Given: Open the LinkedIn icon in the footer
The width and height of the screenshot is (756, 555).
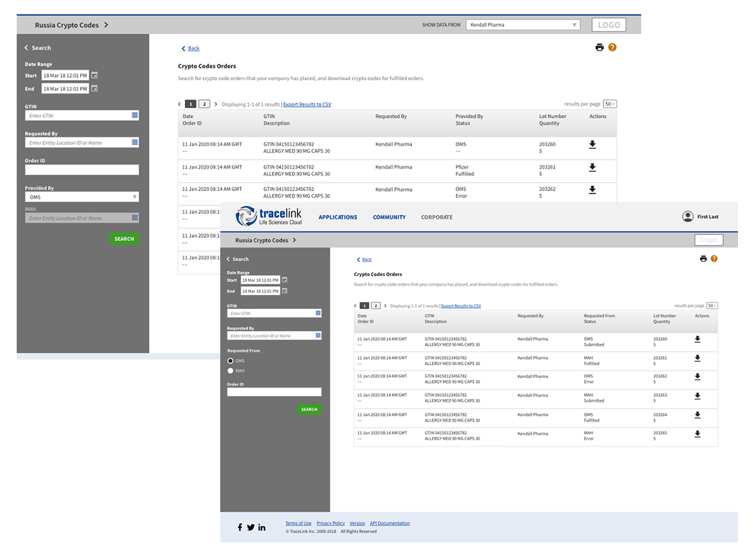Looking at the screenshot, I should [x=262, y=527].
